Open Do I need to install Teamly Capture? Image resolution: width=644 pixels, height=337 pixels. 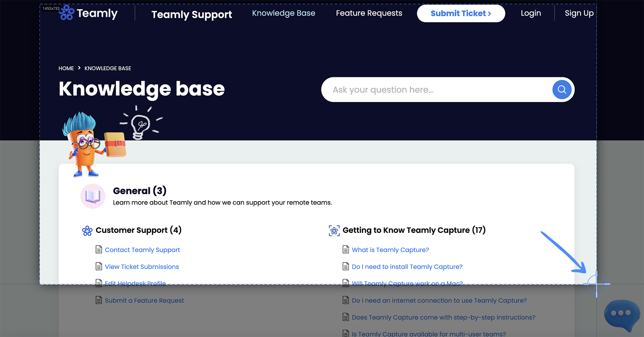tap(407, 267)
